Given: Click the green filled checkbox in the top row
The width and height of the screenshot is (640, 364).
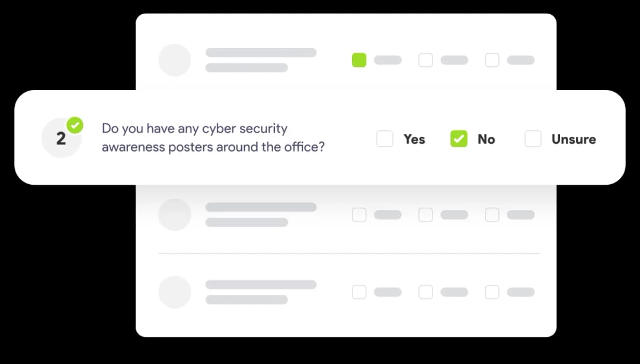Looking at the screenshot, I should [x=359, y=60].
